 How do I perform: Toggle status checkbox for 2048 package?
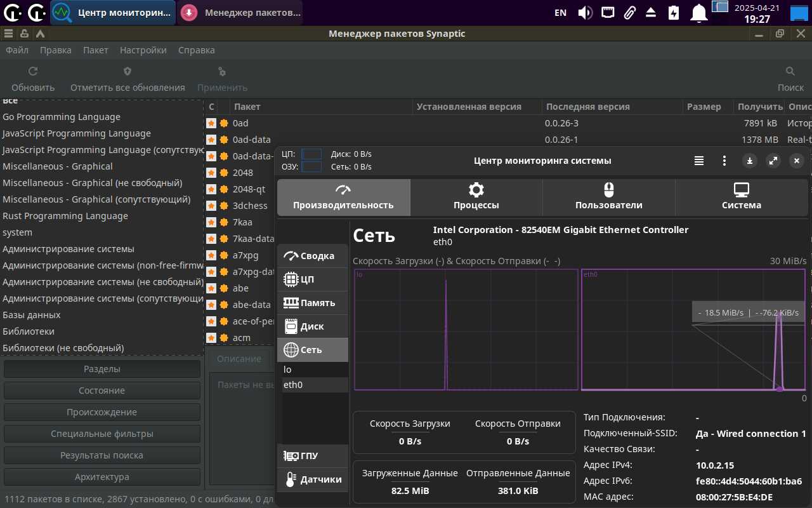point(211,173)
